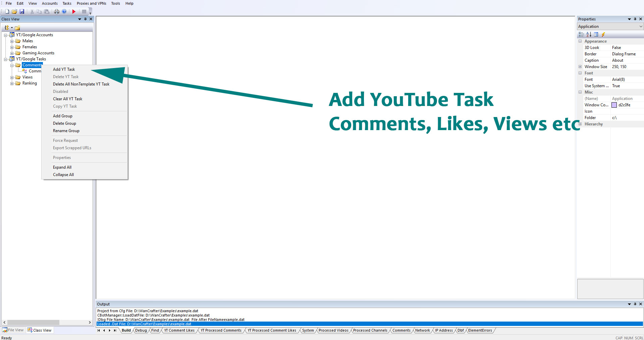Viewport: 644px width, 340px height.
Task: Pin the Output panel
Action: [635, 304]
